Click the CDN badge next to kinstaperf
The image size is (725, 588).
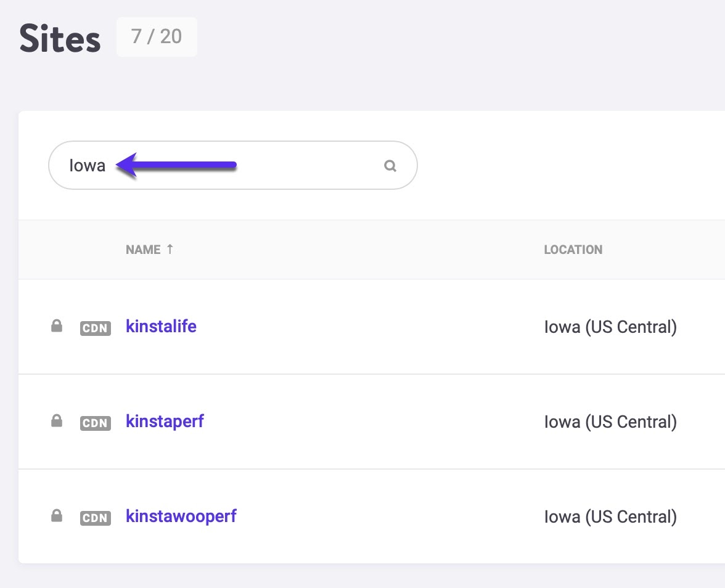[x=95, y=423]
